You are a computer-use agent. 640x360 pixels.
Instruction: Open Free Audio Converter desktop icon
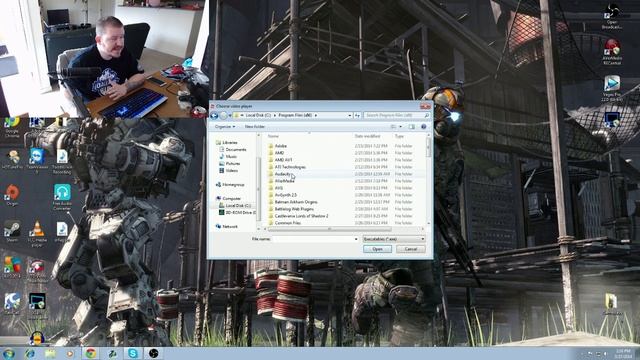(x=62, y=198)
